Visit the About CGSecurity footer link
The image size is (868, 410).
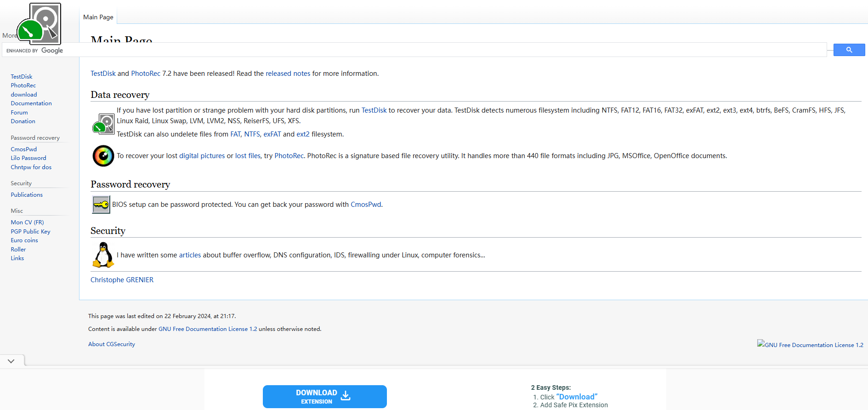pyautogui.click(x=112, y=344)
